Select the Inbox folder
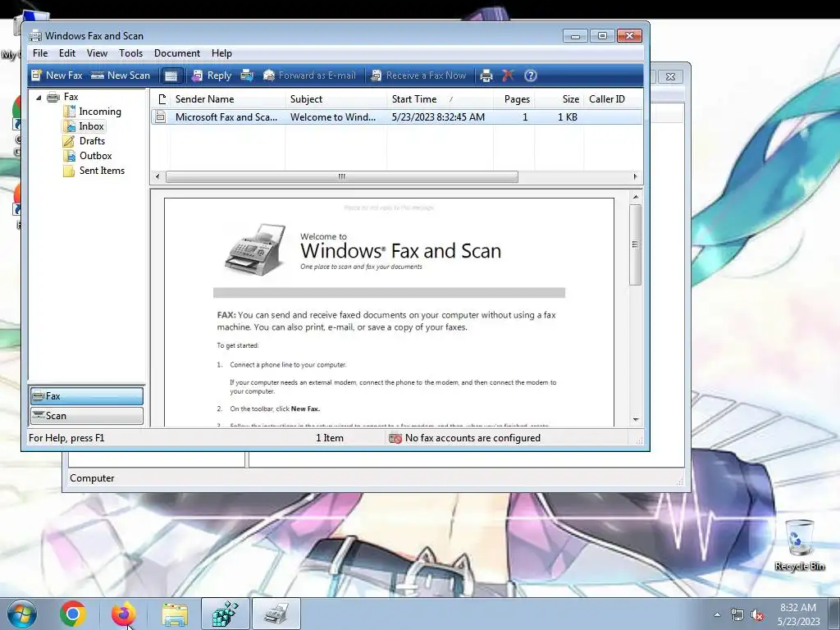This screenshot has width=840, height=630. tap(91, 126)
